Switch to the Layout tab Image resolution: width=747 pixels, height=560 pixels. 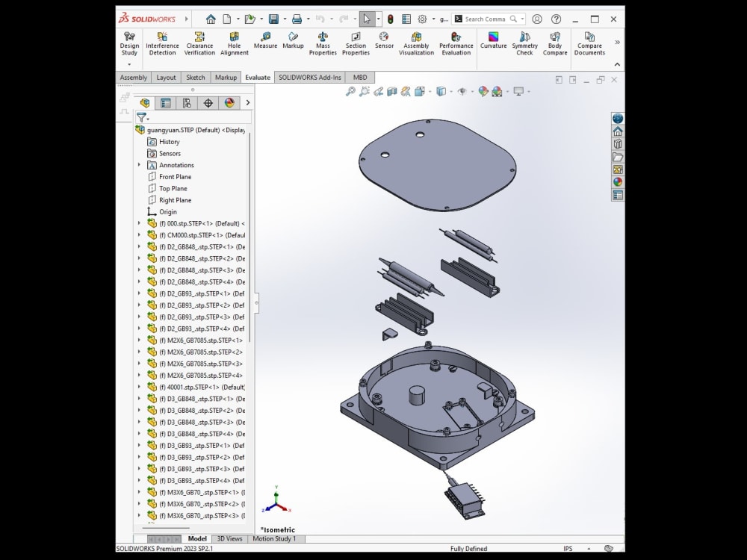click(x=167, y=77)
